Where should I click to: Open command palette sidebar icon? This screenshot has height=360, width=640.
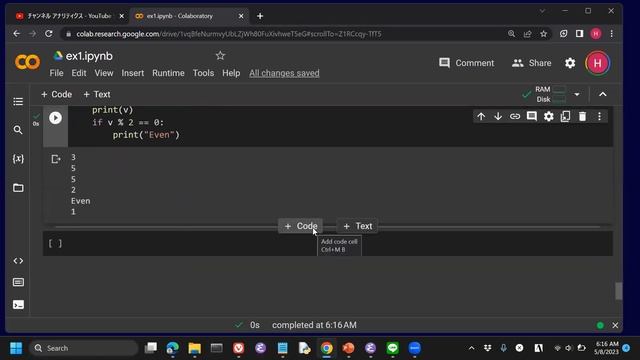click(18, 282)
